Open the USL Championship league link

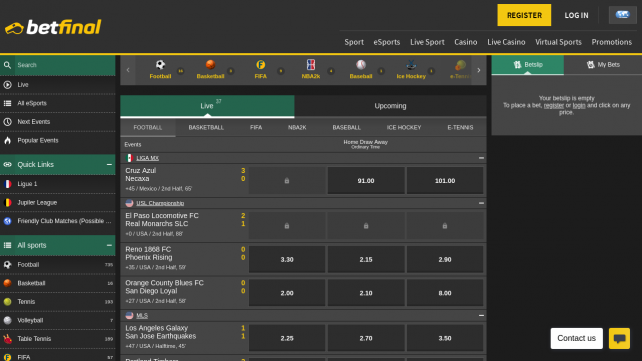click(160, 203)
